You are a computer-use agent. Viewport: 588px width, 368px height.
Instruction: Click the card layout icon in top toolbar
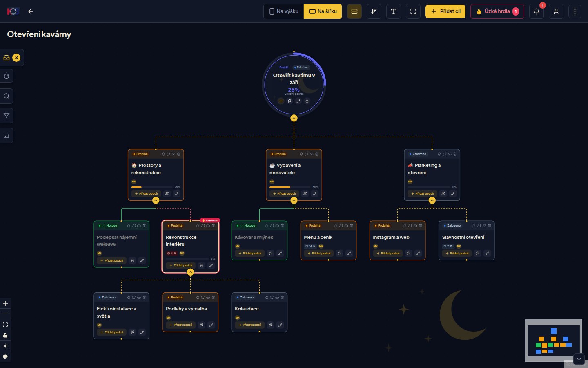pyautogui.click(x=354, y=11)
